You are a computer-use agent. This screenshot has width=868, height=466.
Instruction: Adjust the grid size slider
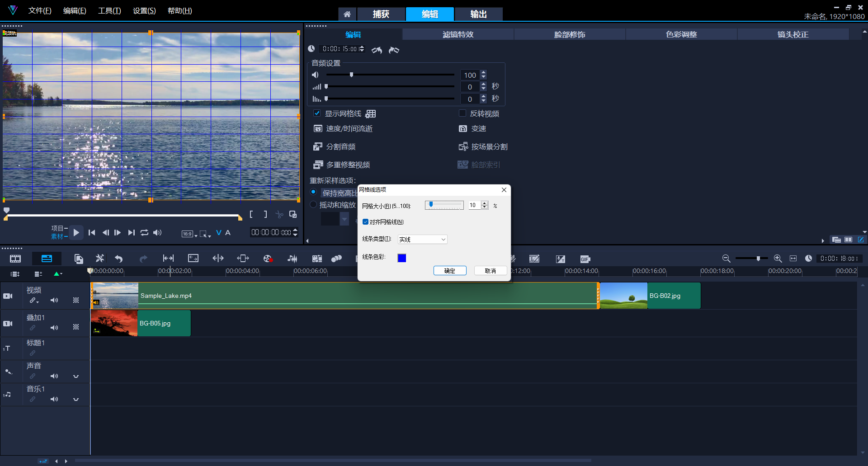(444, 205)
